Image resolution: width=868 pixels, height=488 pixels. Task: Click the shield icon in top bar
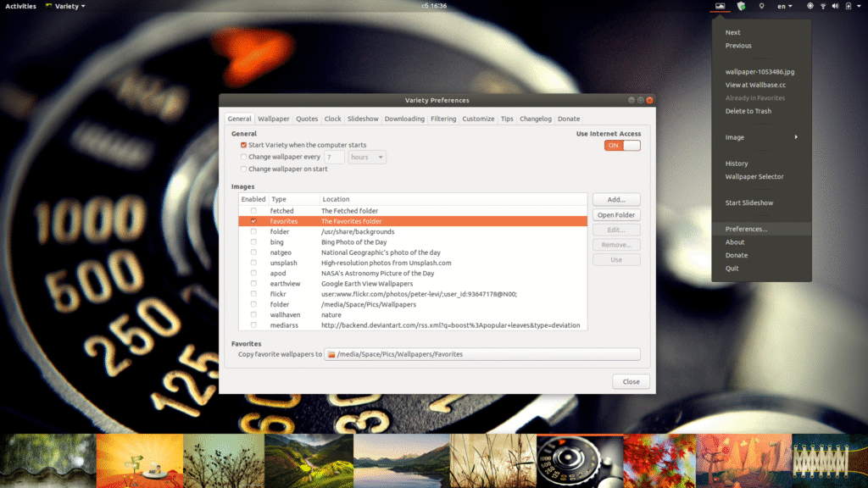point(741,6)
